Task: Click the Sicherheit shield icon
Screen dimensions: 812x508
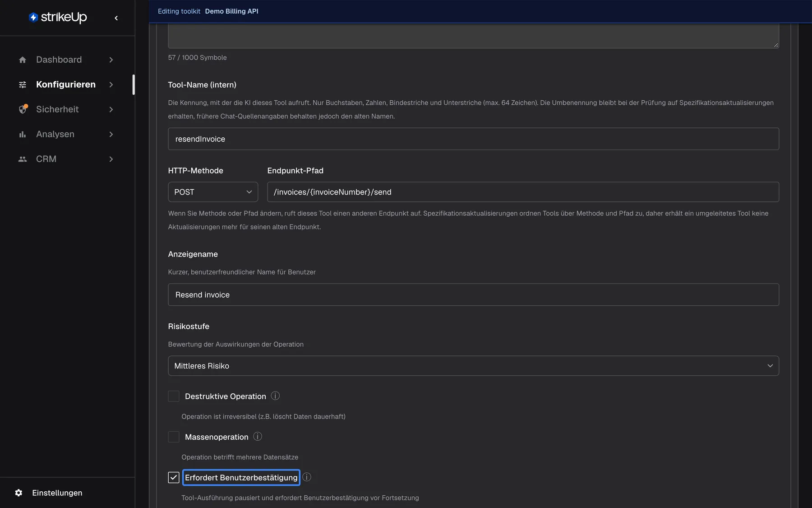Action: point(23,109)
